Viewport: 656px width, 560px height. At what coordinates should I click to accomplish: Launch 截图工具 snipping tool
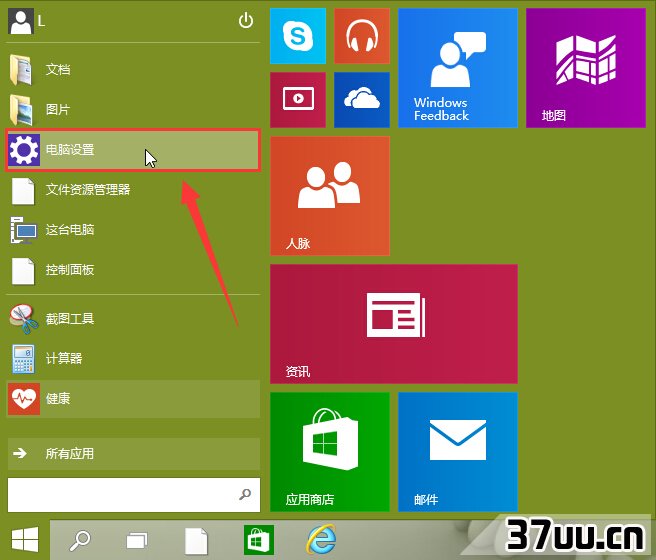click(133, 319)
